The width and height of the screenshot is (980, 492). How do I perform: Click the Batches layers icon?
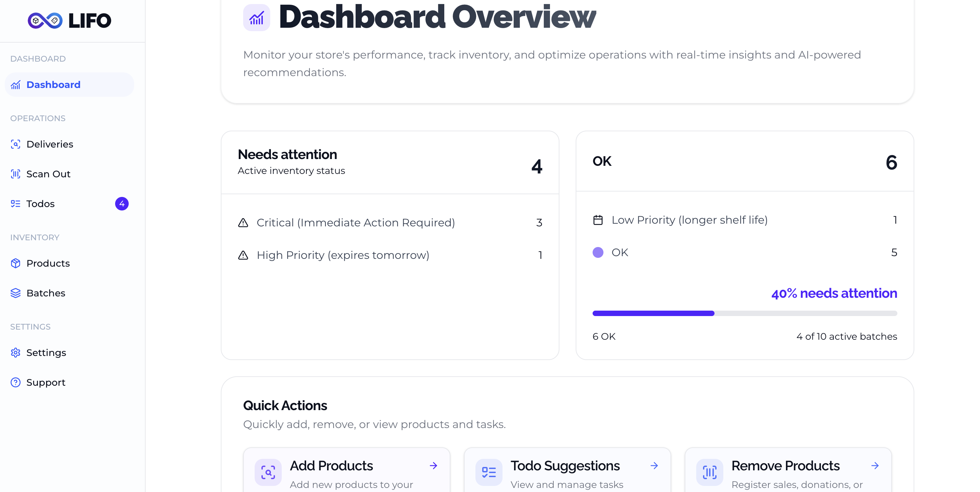16,293
